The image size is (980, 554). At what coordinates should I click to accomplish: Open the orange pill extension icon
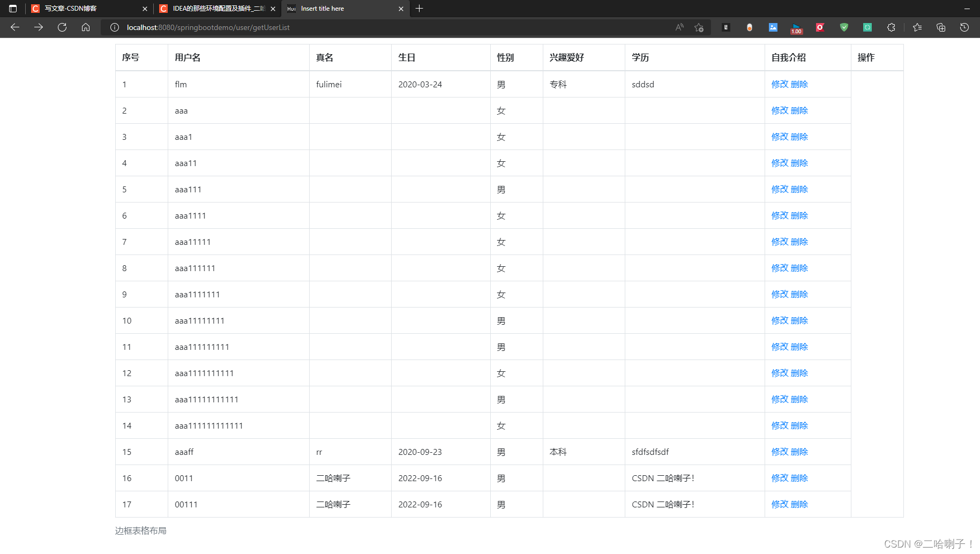[x=750, y=27]
